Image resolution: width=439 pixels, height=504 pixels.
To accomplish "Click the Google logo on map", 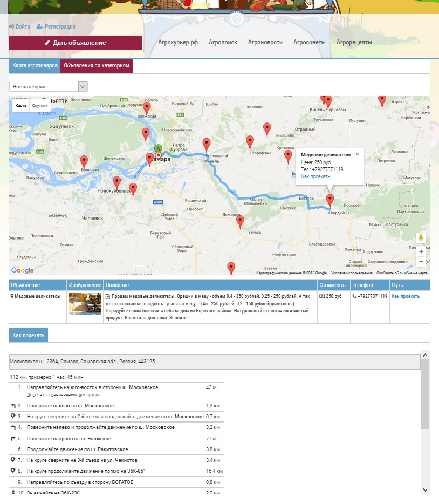I will pos(23,270).
